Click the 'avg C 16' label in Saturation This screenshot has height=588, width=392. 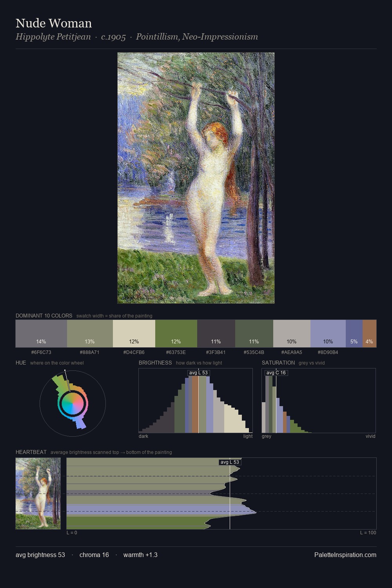[276, 373]
